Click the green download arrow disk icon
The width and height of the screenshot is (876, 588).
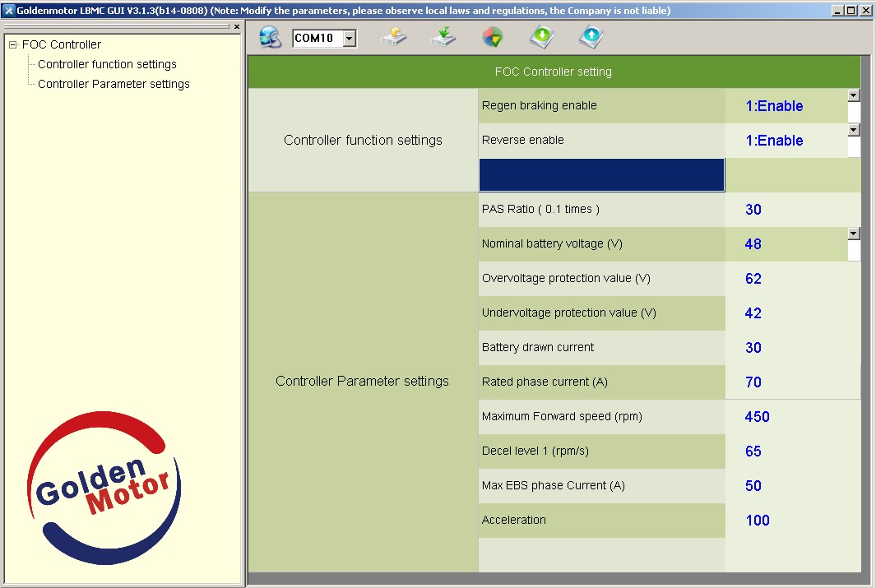coord(541,37)
